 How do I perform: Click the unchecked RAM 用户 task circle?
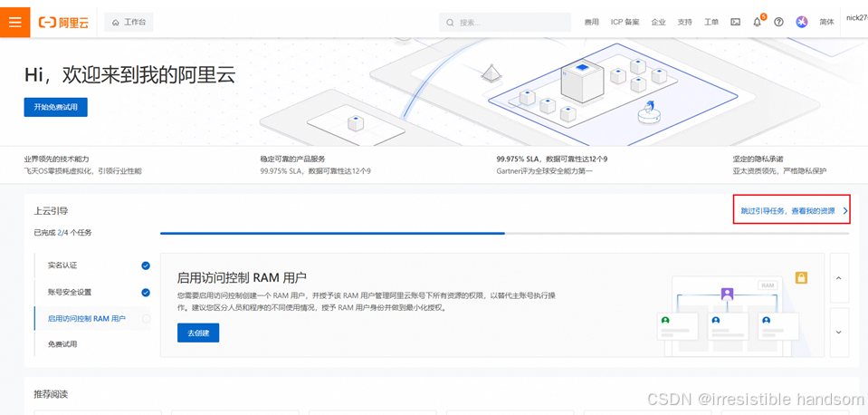146,319
